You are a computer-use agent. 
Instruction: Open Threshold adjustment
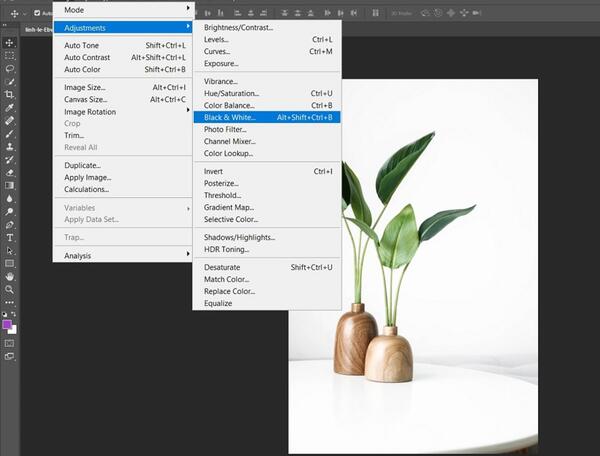tap(267, 195)
